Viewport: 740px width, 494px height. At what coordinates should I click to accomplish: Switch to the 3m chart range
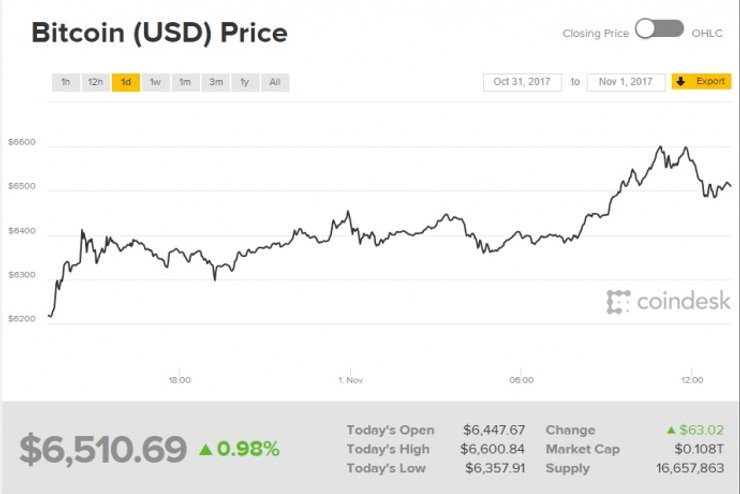click(x=215, y=82)
